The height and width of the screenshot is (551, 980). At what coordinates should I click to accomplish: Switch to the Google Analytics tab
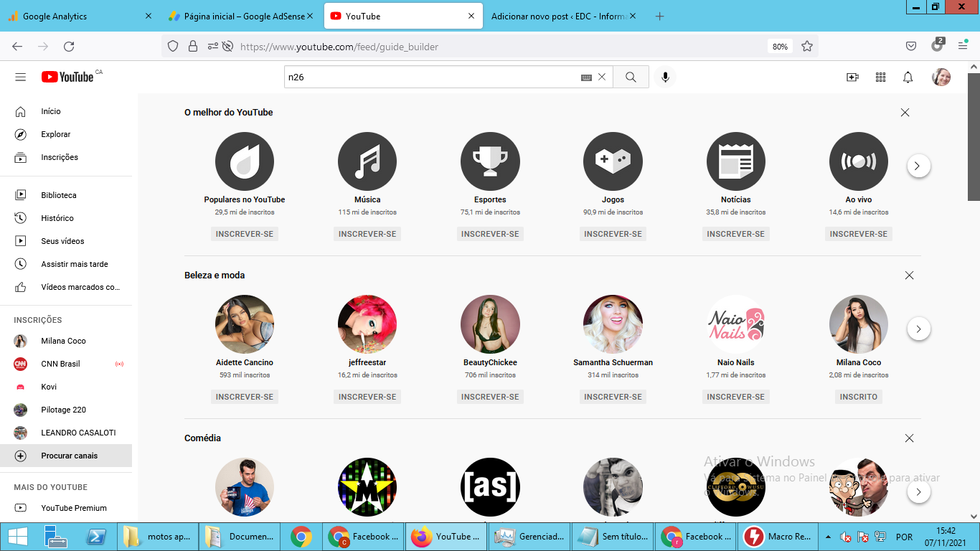[80, 16]
